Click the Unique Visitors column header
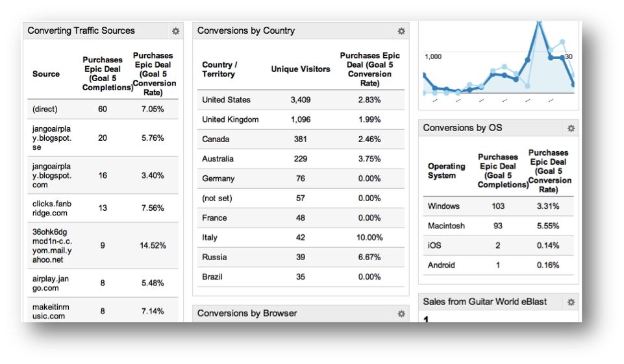The height and width of the screenshot is (364, 624). [x=301, y=69]
